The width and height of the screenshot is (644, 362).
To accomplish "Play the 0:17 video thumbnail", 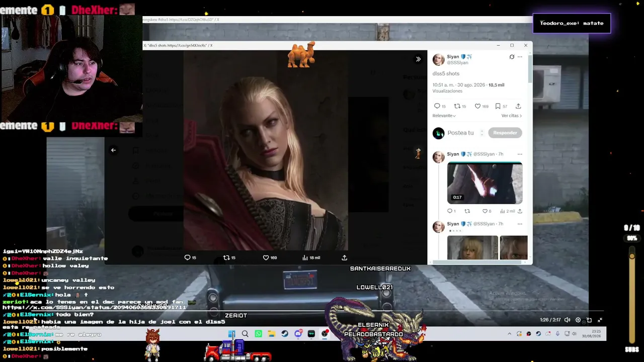I will 485,183.
